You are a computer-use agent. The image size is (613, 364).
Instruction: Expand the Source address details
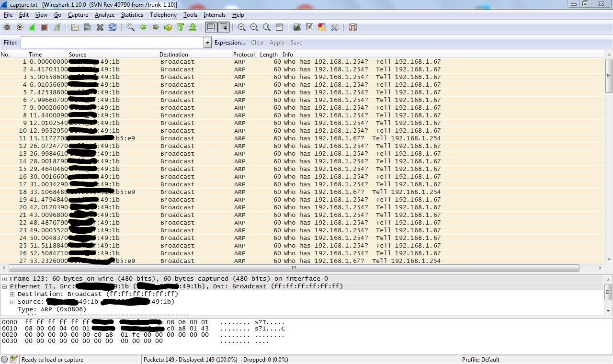point(12,301)
